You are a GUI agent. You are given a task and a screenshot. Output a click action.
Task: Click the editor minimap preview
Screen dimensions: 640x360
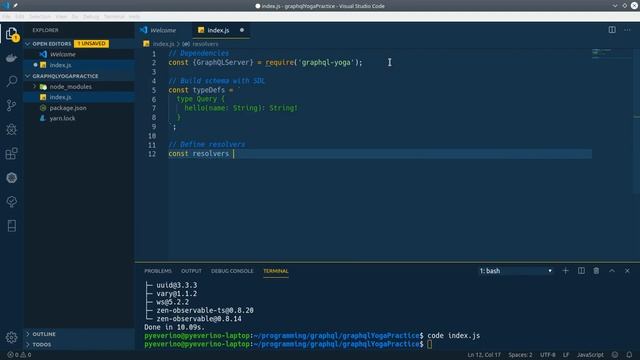pos(611,54)
